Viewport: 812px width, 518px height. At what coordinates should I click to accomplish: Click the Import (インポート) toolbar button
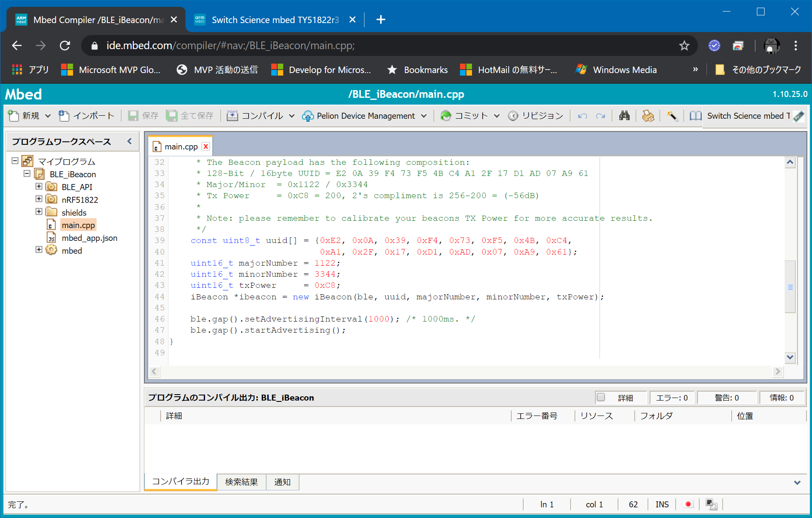87,116
